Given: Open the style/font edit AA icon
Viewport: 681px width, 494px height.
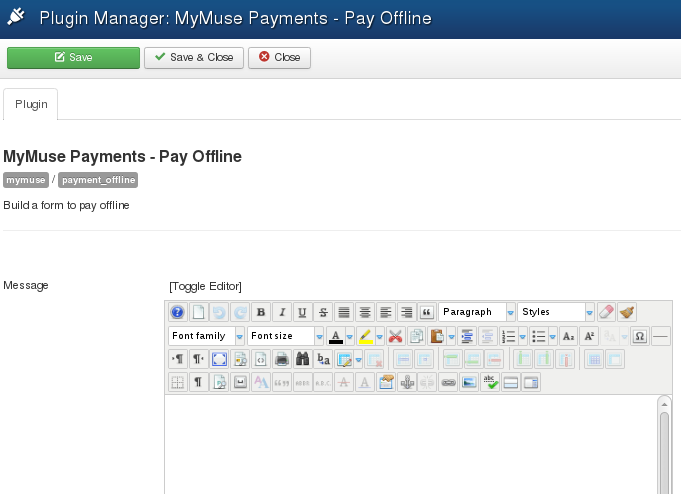Looking at the screenshot, I should 261,382.
